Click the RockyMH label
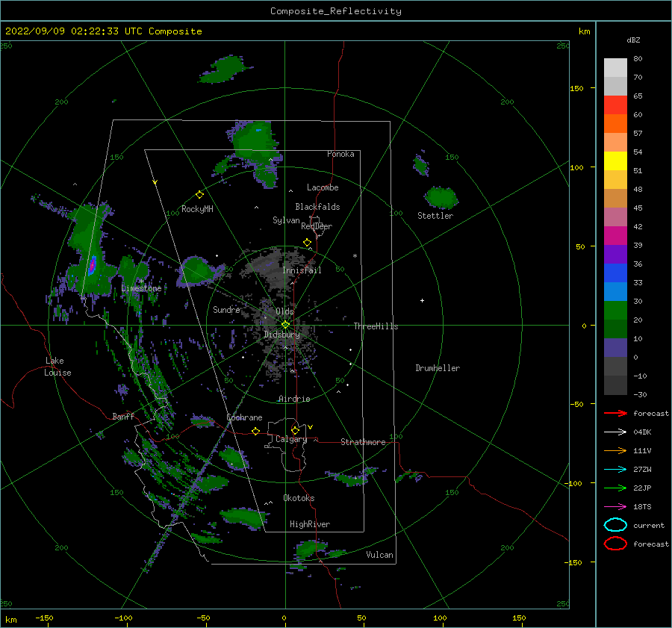The height and width of the screenshot is (628, 672). coord(197,209)
